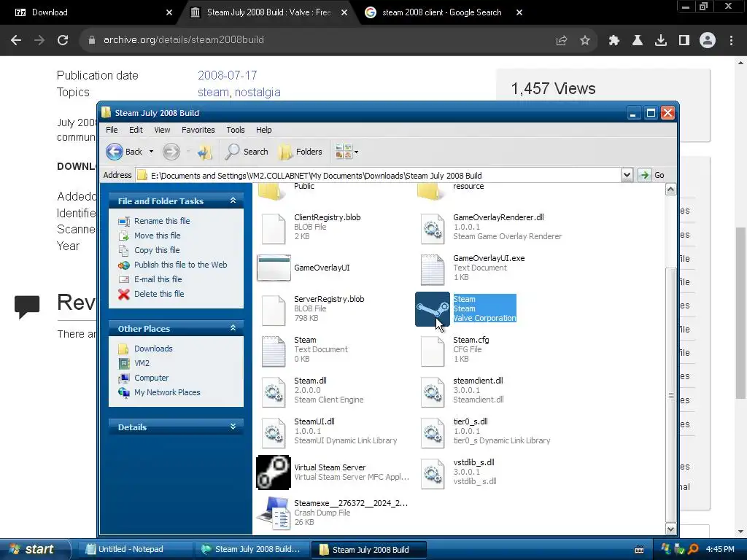Select the Steam application icon by Valve Corporation
Image resolution: width=747 pixels, height=560 pixels.
pos(433,309)
